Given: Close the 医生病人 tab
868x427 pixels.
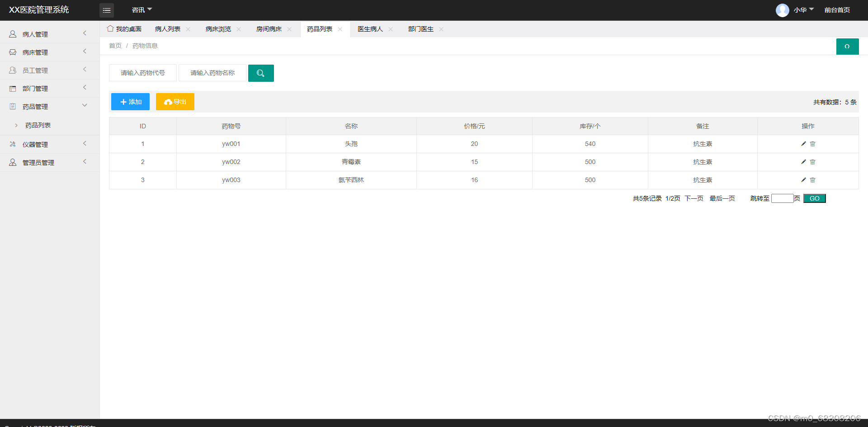Looking at the screenshot, I should (x=391, y=29).
